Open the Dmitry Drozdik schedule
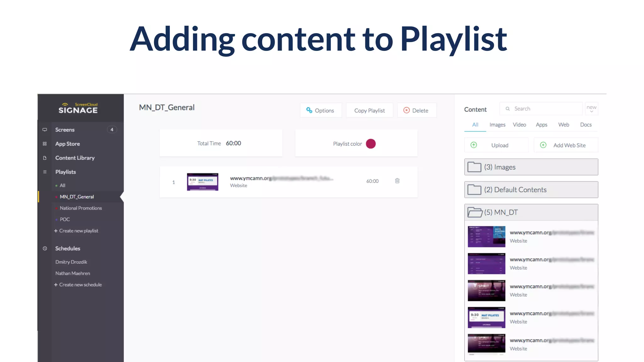644x362 pixels. [71, 262]
